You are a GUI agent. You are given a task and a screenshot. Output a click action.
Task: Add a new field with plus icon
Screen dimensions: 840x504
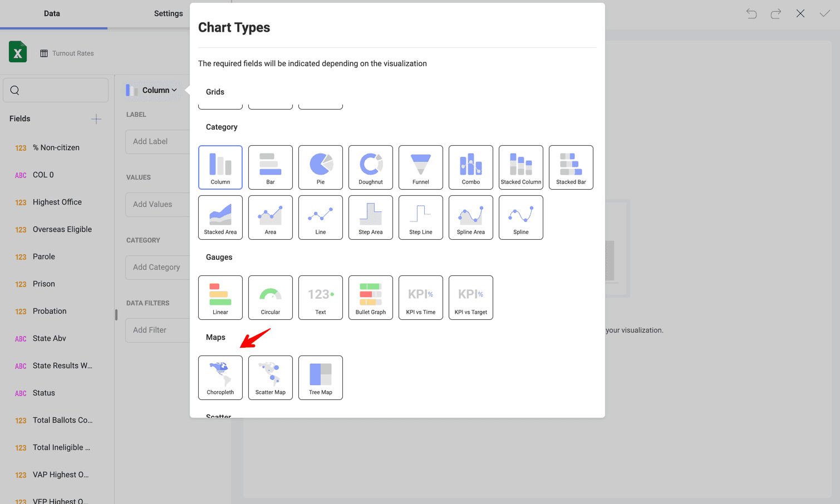[x=96, y=119]
